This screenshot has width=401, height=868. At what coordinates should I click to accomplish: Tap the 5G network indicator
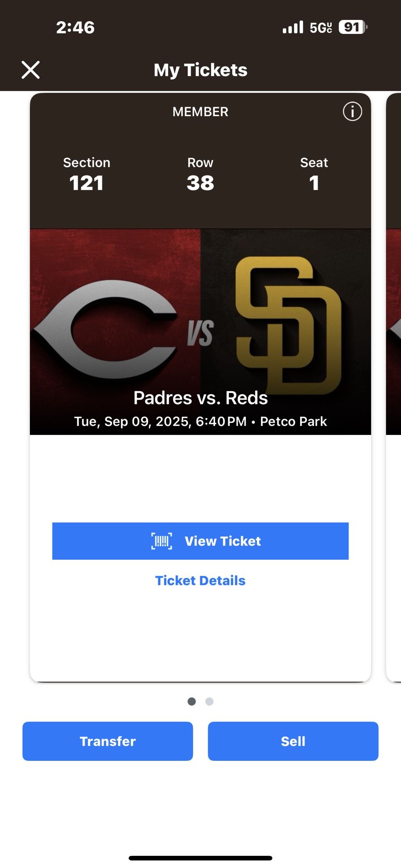point(321,28)
